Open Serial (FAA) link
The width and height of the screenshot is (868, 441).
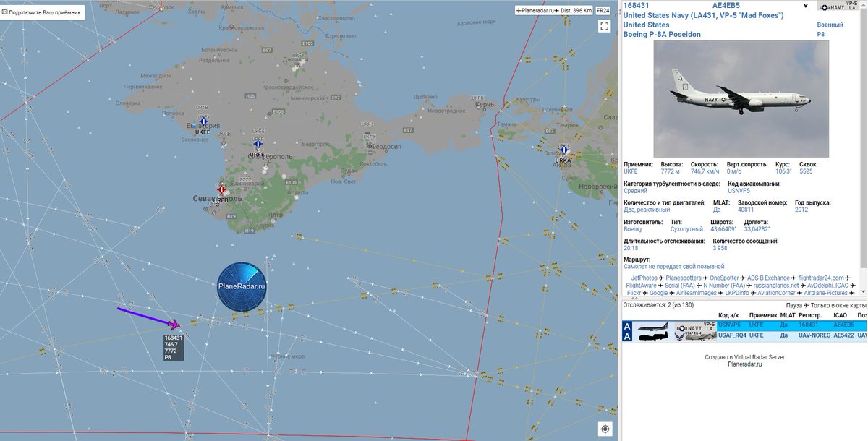(680, 286)
